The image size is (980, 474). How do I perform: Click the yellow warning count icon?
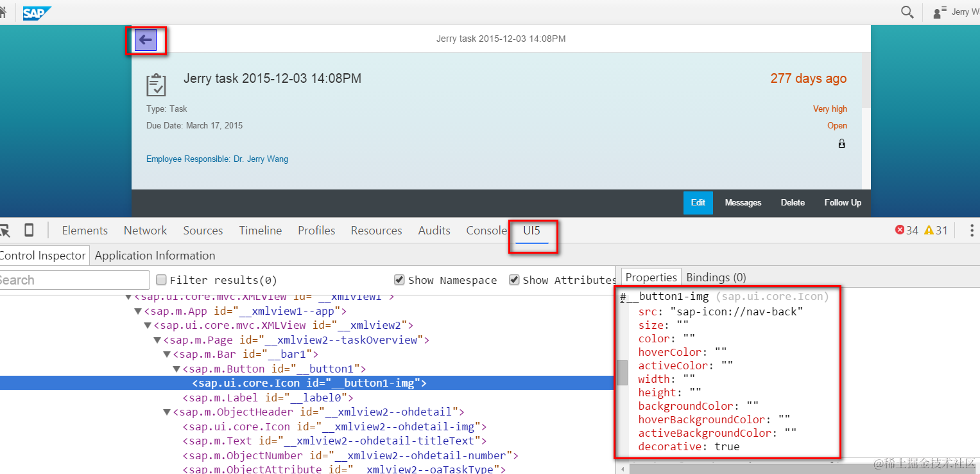928,231
